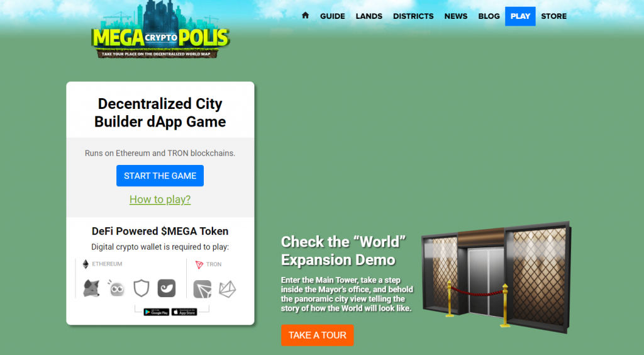
Task: Navigate to LANDS in the menu
Action: click(x=369, y=16)
